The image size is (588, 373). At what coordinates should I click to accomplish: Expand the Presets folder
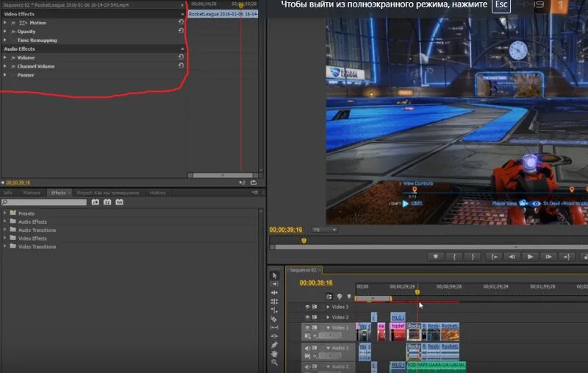click(x=5, y=213)
